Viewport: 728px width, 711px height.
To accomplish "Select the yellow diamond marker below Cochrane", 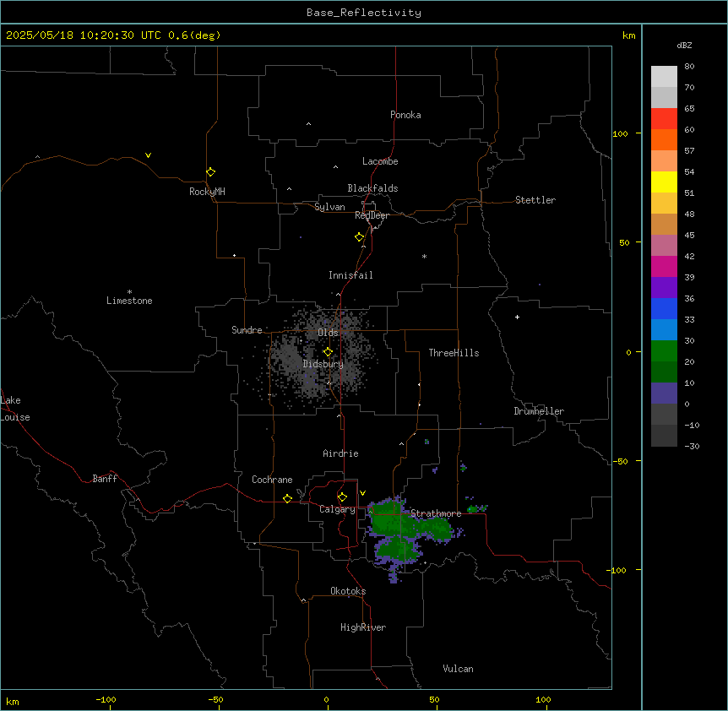I will click(287, 498).
